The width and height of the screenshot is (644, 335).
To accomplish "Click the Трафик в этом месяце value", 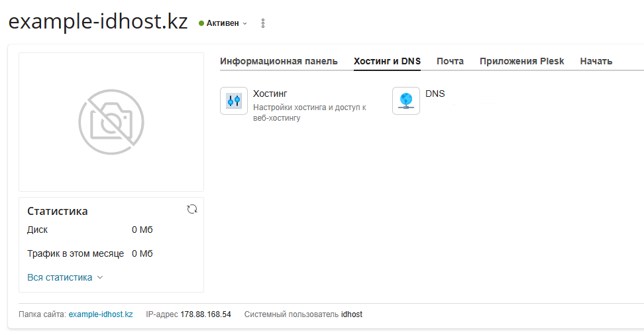I will tap(142, 253).
